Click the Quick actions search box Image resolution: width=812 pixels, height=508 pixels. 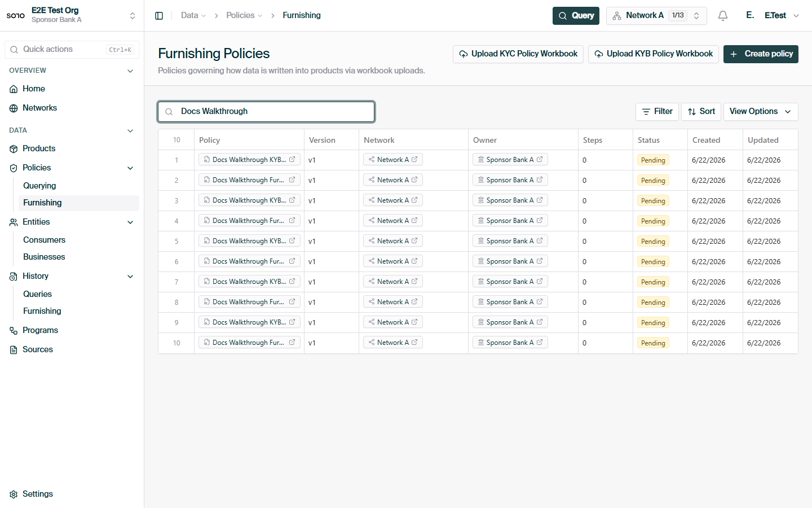click(72, 50)
